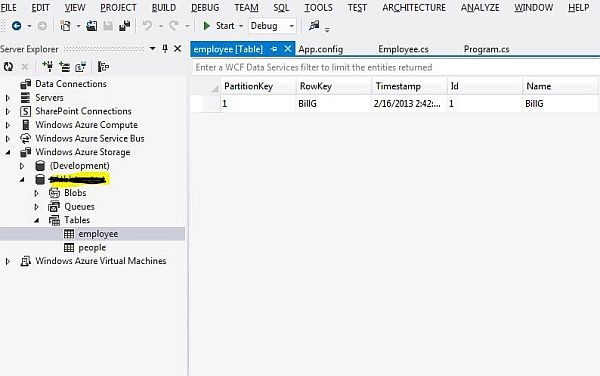600x376 pixels.
Task: Select the employee table icon in tree
Action: tap(69, 234)
